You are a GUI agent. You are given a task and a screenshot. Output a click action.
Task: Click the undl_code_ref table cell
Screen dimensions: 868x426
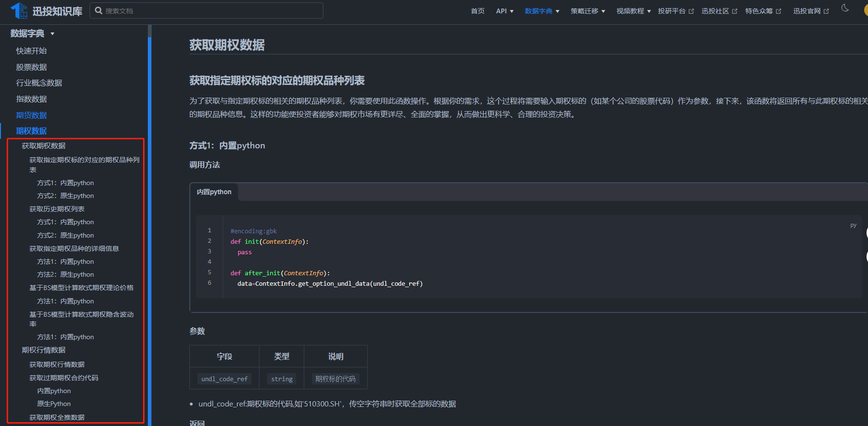pyautogui.click(x=224, y=379)
